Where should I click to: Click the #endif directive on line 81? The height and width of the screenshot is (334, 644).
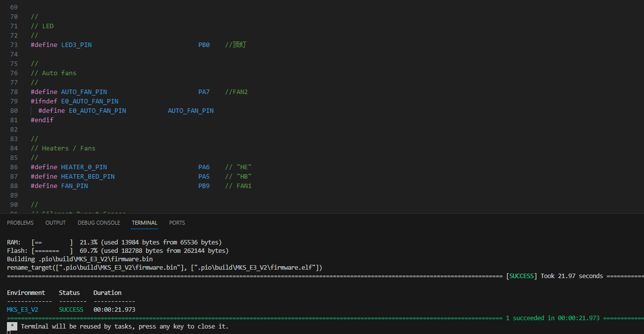tap(42, 120)
